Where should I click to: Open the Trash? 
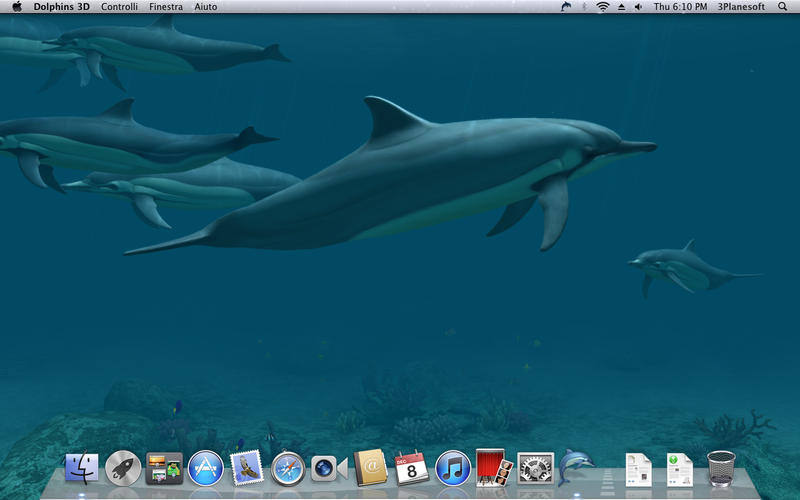720,467
